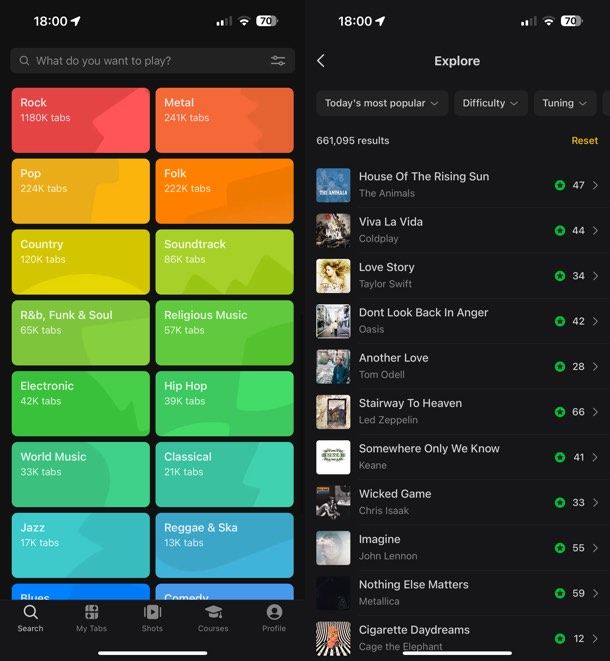Open the Soundtrack genre card
The height and width of the screenshot is (661, 610).
(x=225, y=262)
